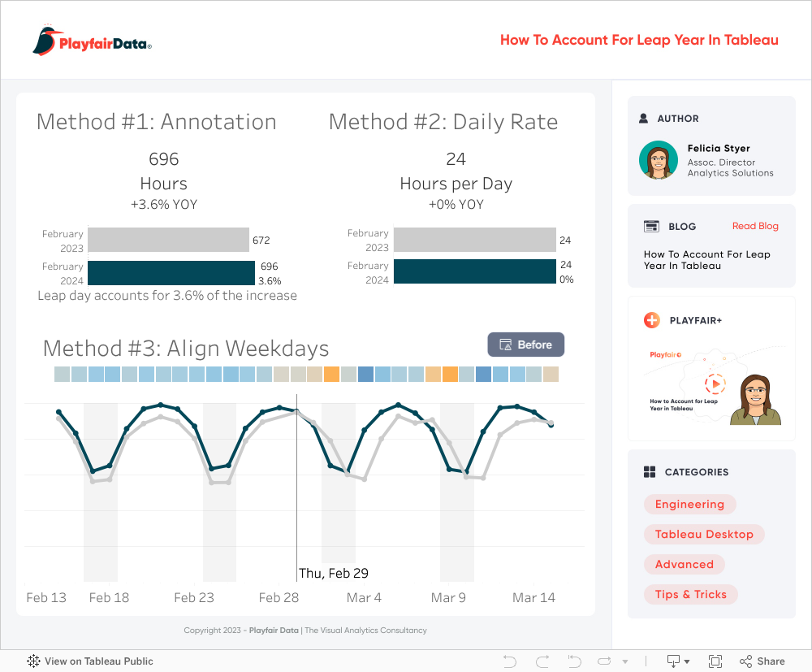
Task: Select the Tableau Desktop category tag
Action: [x=704, y=534]
